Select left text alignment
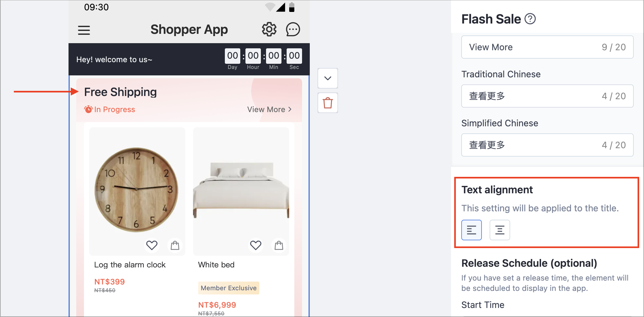 tap(471, 230)
